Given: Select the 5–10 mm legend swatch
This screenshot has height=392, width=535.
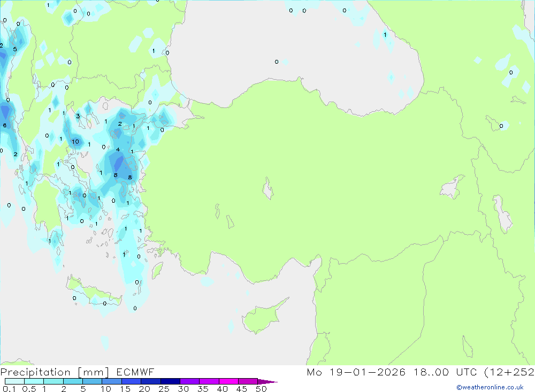Looking at the screenshot, I should (x=92, y=381).
